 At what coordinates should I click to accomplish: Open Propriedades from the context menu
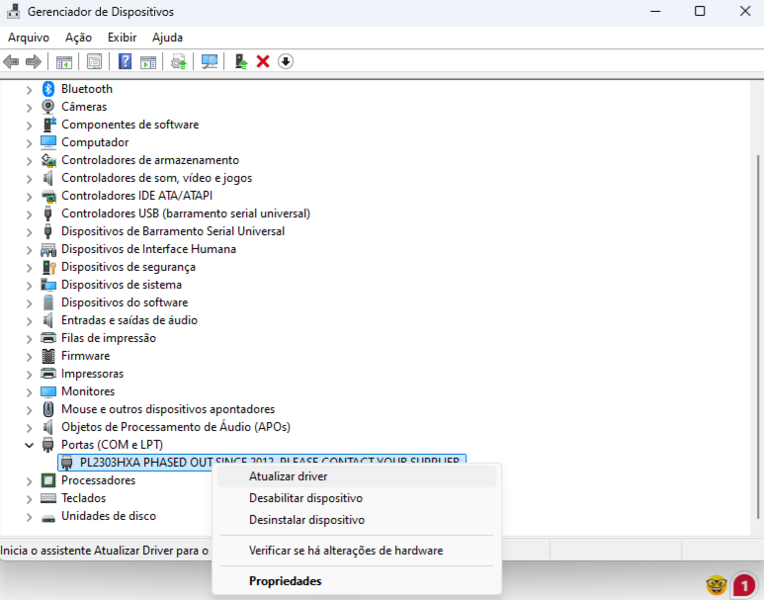356,581
